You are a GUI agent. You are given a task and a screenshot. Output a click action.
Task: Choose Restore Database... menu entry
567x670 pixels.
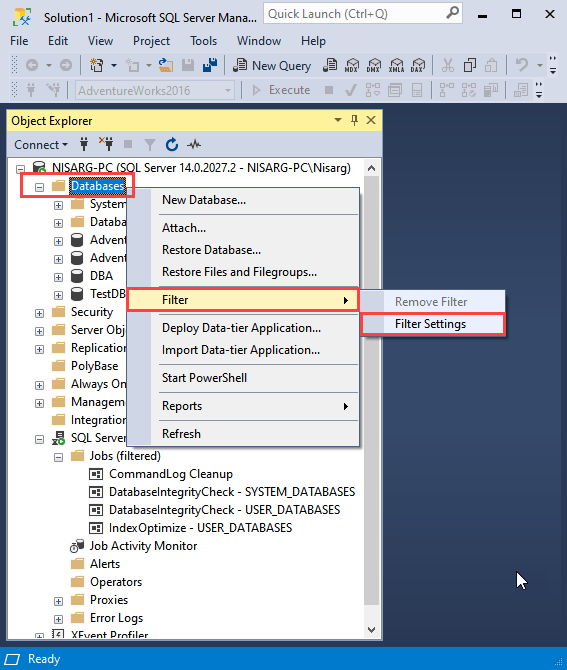(x=243, y=250)
